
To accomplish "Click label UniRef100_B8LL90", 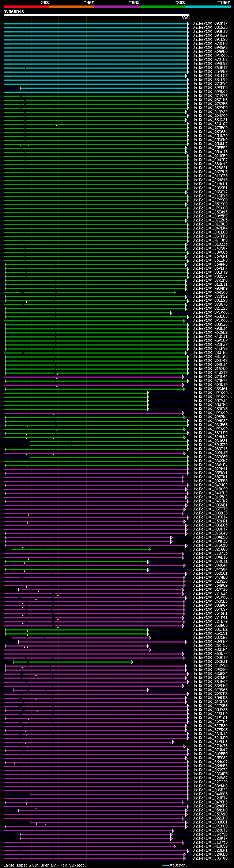I will [x=210, y=80].
